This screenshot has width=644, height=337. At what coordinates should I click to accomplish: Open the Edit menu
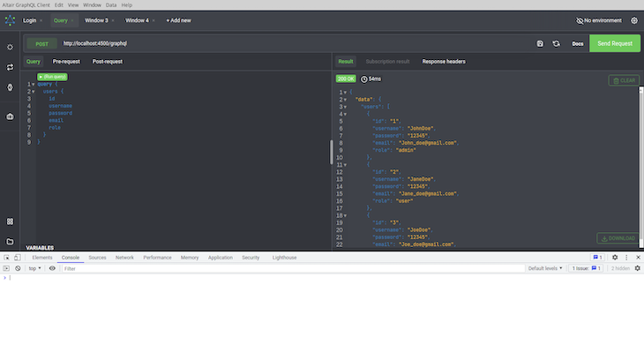click(59, 5)
